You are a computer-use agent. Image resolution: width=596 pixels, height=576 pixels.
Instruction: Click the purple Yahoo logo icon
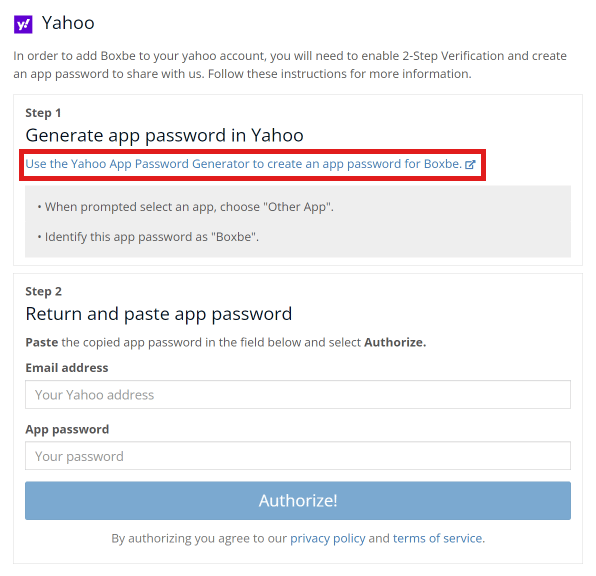23,24
